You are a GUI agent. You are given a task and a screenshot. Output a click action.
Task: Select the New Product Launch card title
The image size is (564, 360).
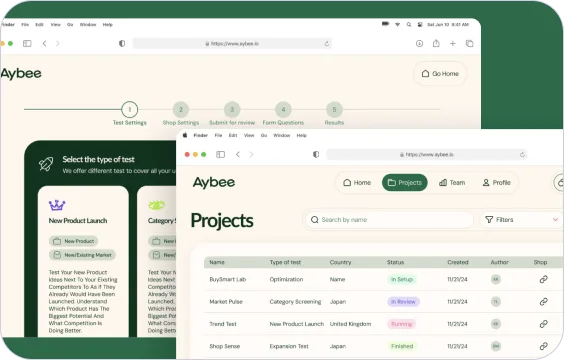78,221
